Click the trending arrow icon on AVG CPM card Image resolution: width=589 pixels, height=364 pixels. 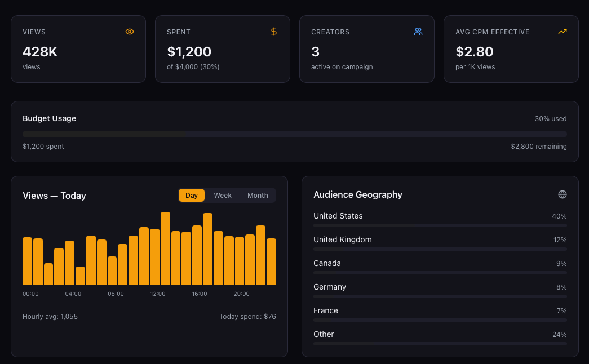click(563, 32)
